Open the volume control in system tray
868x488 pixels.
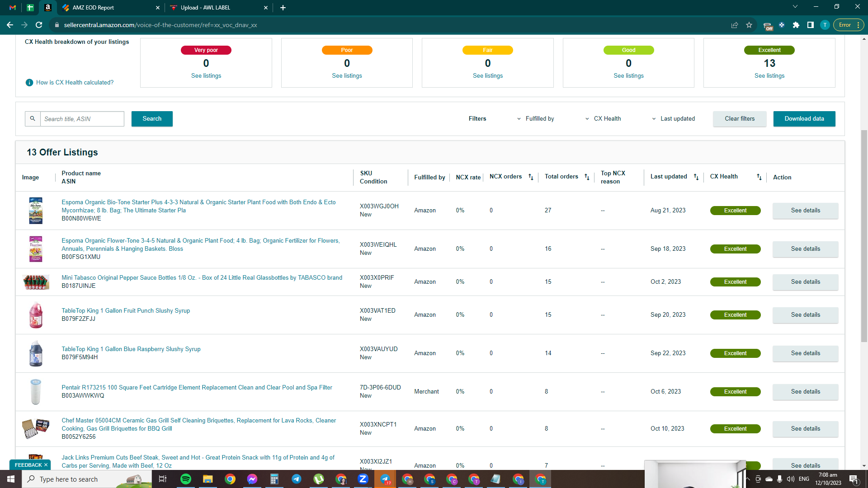(x=791, y=479)
